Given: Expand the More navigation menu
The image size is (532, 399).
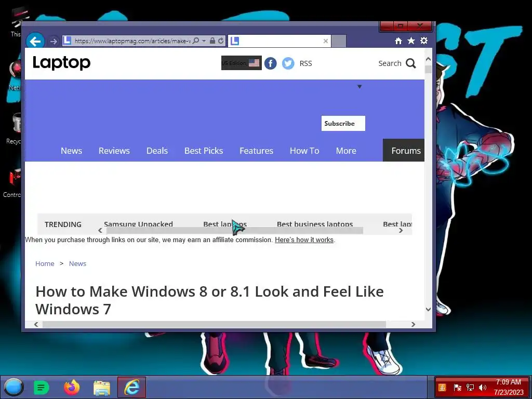Looking at the screenshot, I should (x=346, y=151).
